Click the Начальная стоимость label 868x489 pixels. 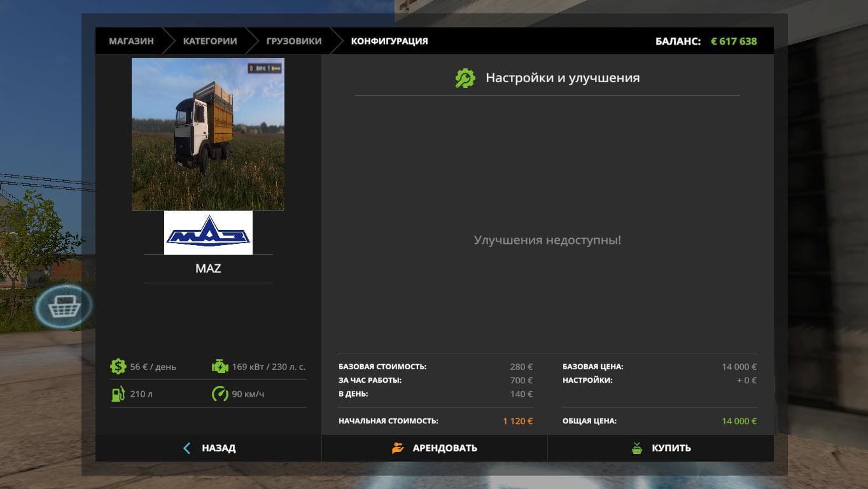point(388,421)
